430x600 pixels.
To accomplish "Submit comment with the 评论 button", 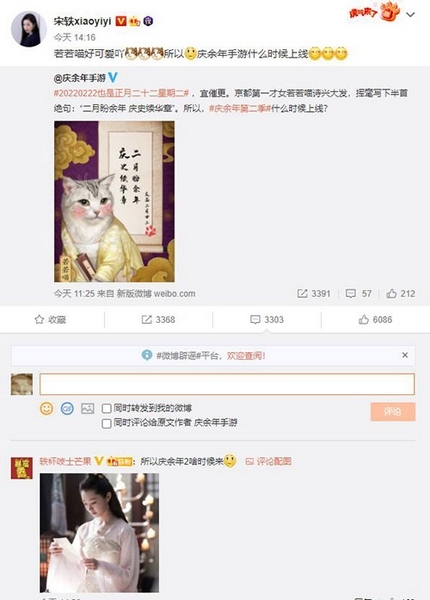I will click(x=393, y=412).
